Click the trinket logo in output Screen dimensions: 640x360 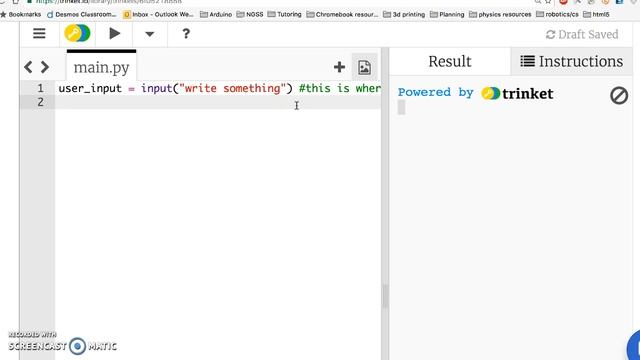pos(517,93)
